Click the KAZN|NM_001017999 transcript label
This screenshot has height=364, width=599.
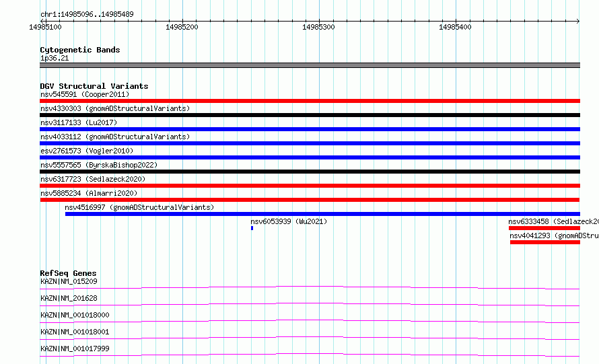75,349
